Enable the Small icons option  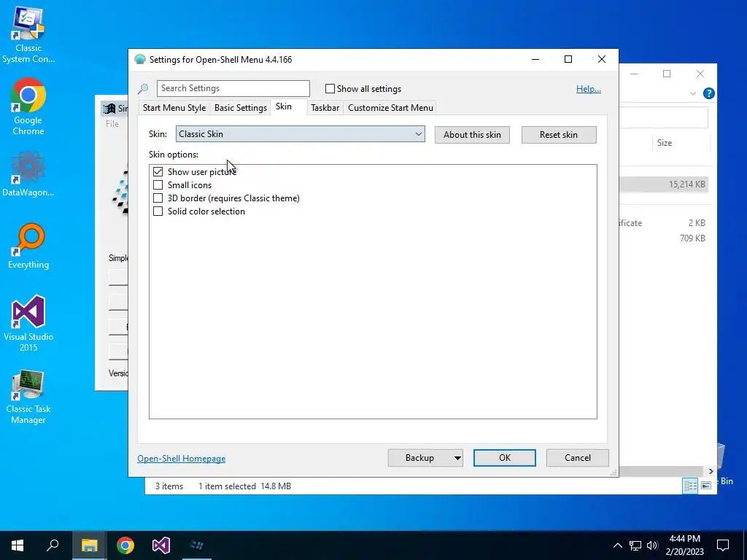(158, 184)
